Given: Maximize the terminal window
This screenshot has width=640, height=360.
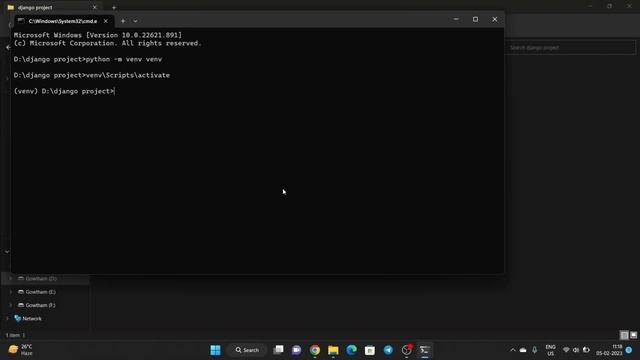Looking at the screenshot, I should pos(475,19).
